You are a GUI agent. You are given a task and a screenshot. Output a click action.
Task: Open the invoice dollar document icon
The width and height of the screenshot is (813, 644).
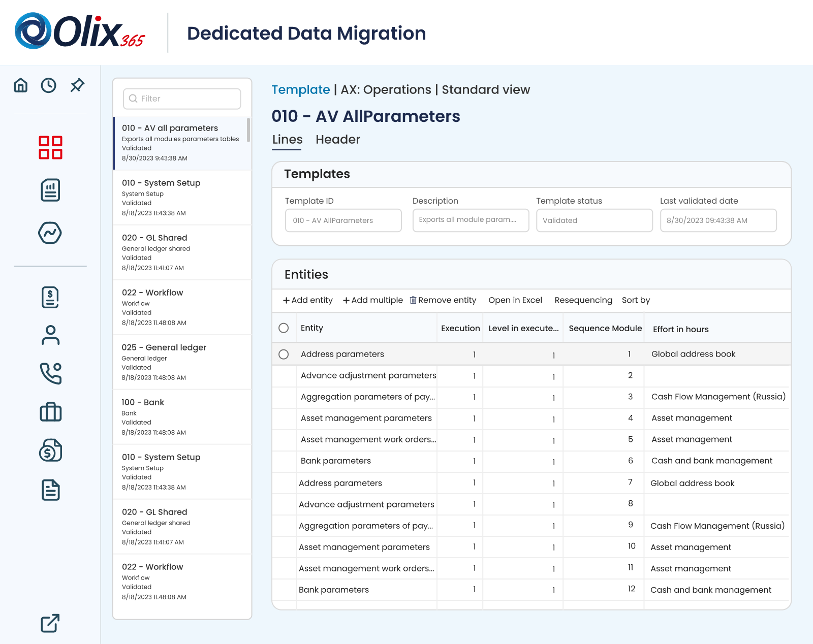click(50, 297)
